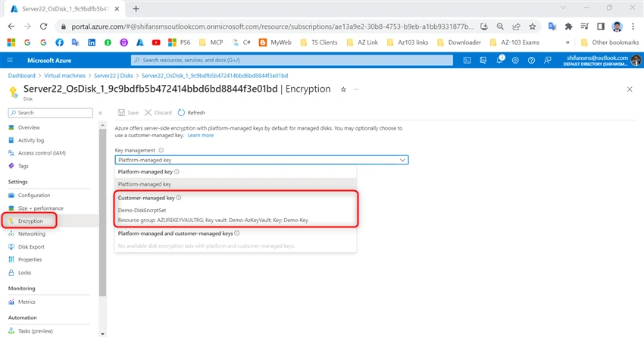The height and width of the screenshot is (338, 644).
Task: Go back in browser
Action: 11,27
